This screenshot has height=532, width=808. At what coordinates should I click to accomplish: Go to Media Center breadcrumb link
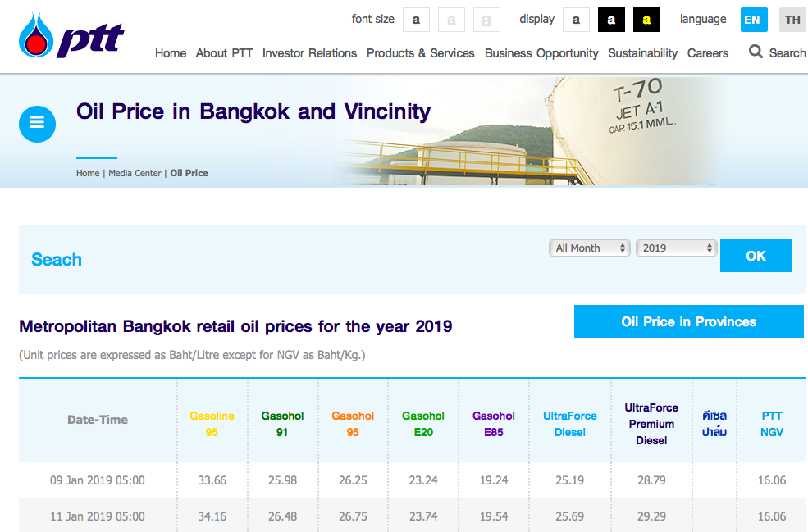(x=135, y=173)
